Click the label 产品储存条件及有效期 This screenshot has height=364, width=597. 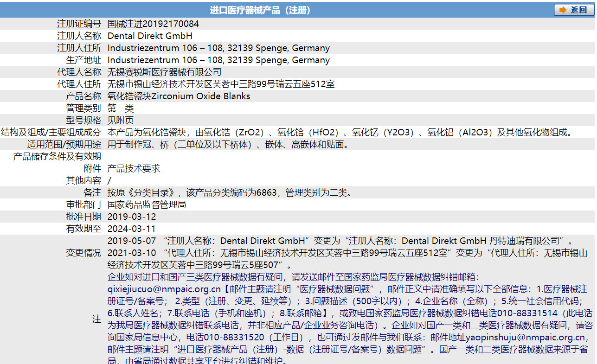(x=57, y=156)
